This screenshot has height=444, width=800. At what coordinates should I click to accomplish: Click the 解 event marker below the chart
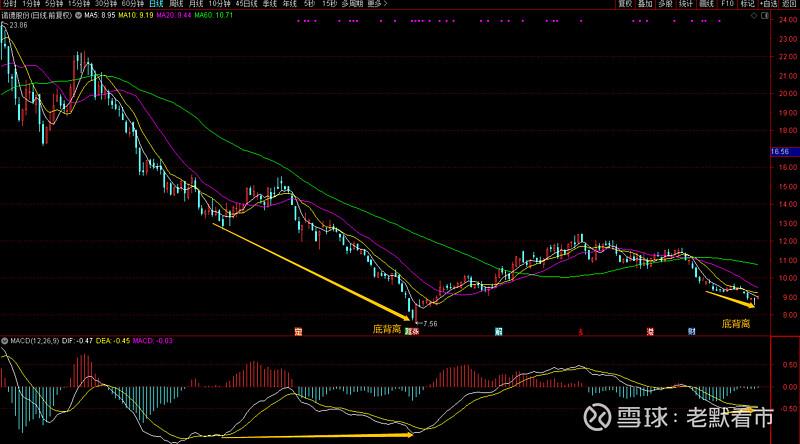[498, 330]
